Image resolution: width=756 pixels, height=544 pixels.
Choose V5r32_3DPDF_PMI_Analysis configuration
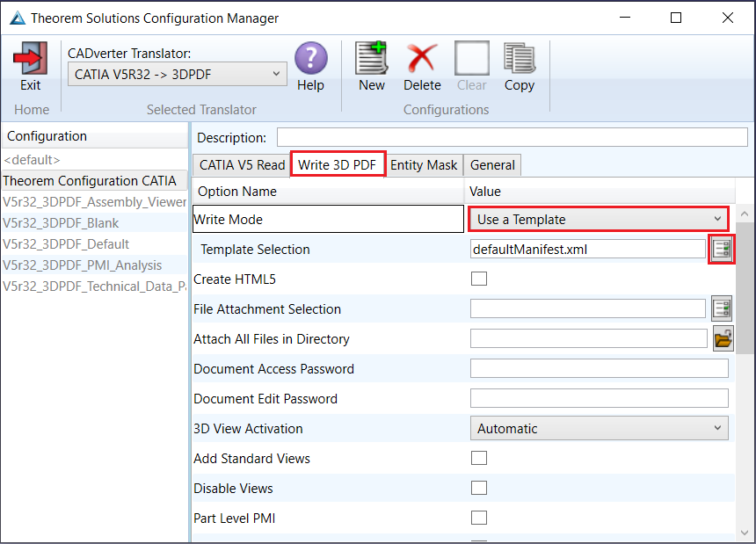(x=95, y=265)
